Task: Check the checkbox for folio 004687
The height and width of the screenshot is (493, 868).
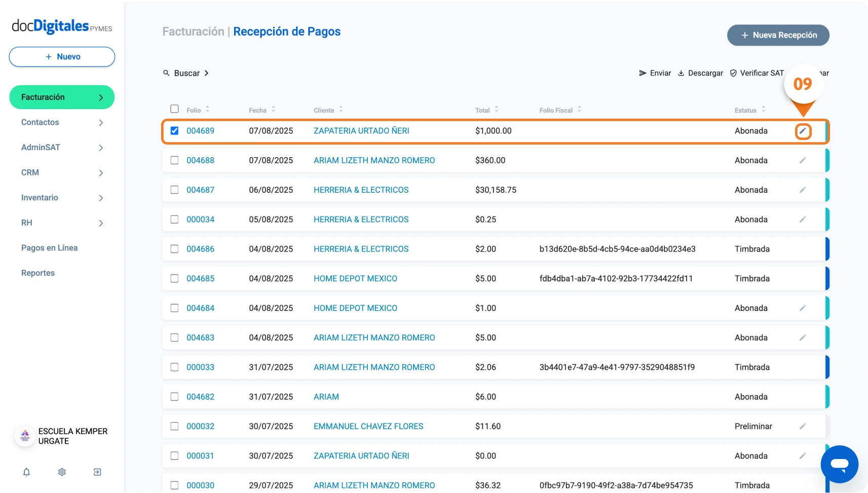Action: point(174,190)
